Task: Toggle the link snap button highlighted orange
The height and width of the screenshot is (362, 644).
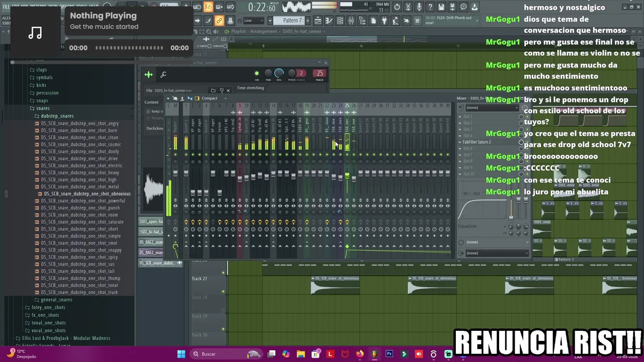Action: point(218,21)
